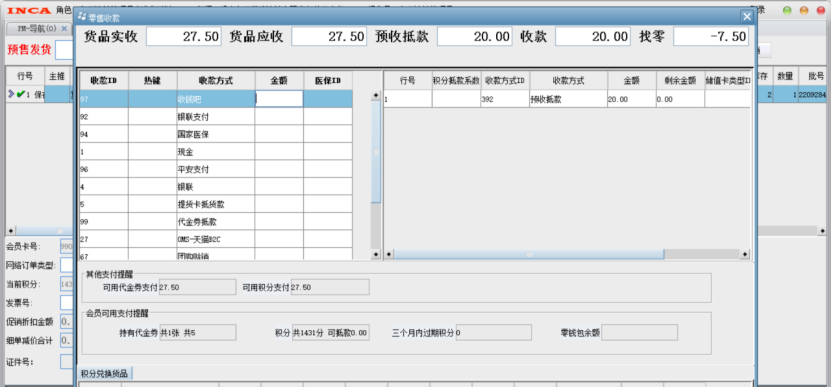Click the 零钱包余额 field
This screenshot has width=831, height=388.
click(x=639, y=333)
